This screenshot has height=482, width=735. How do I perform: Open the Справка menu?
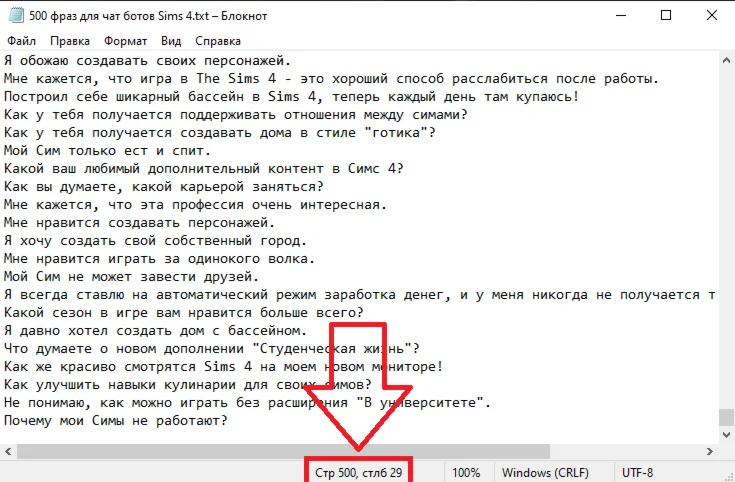pos(218,41)
